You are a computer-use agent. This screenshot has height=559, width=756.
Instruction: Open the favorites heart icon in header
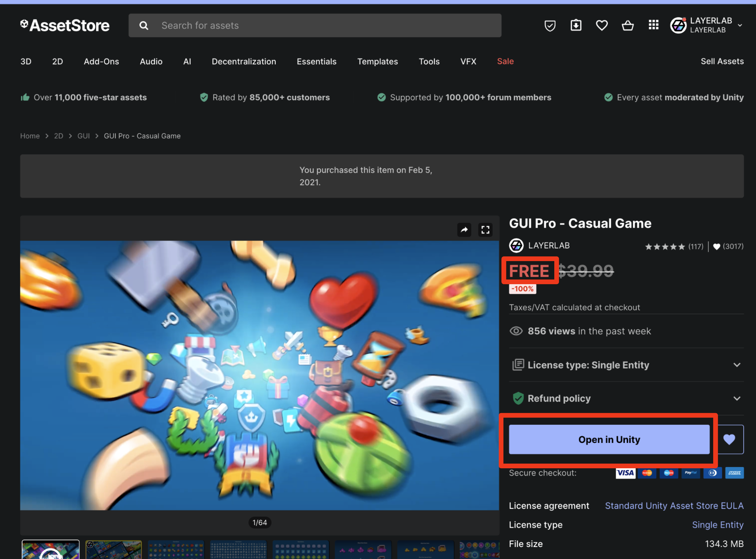coord(601,25)
